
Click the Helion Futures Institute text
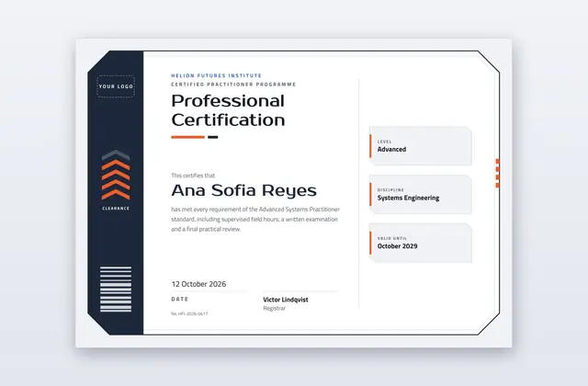pyautogui.click(x=217, y=75)
